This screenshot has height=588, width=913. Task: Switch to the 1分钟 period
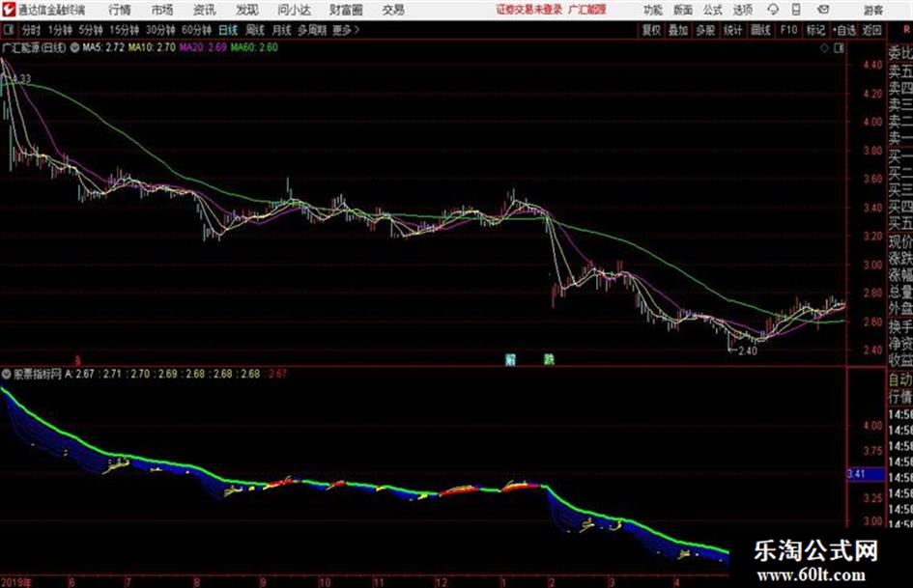(x=59, y=30)
